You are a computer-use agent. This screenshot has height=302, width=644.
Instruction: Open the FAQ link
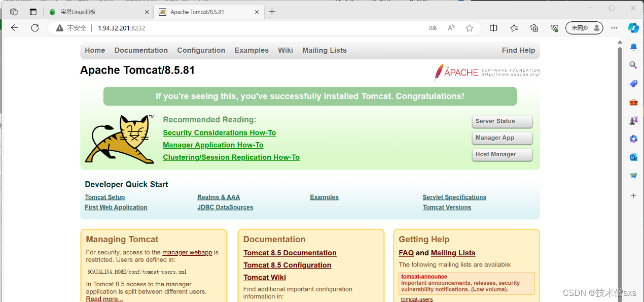(x=406, y=253)
